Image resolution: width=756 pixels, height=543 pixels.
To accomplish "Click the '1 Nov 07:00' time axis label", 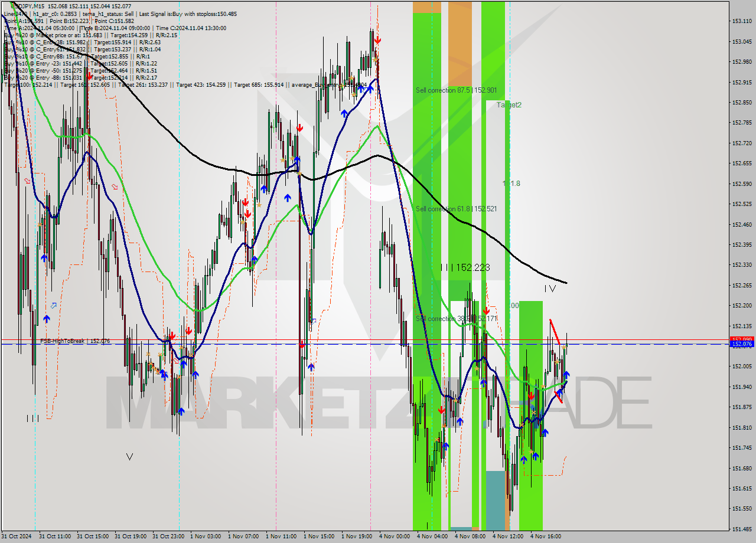I will tap(243, 537).
